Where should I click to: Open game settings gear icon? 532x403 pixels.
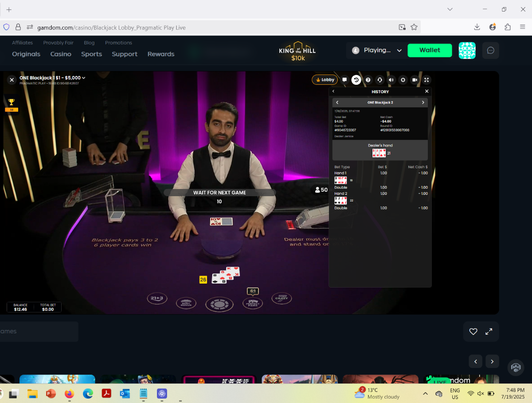403,80
